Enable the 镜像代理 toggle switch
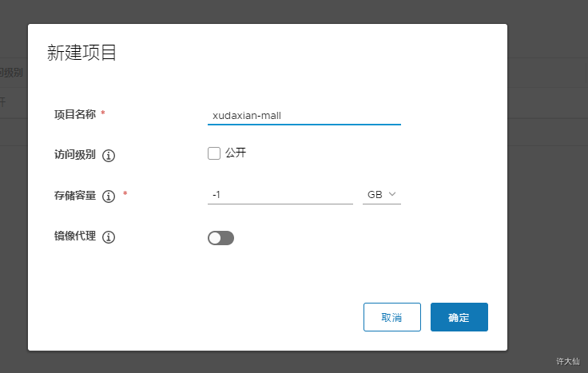 (220, 238)
